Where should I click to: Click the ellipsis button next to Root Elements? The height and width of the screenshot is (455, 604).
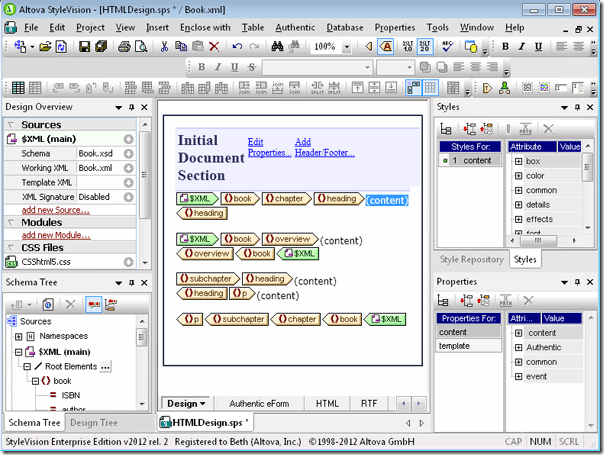pos(106,367)
